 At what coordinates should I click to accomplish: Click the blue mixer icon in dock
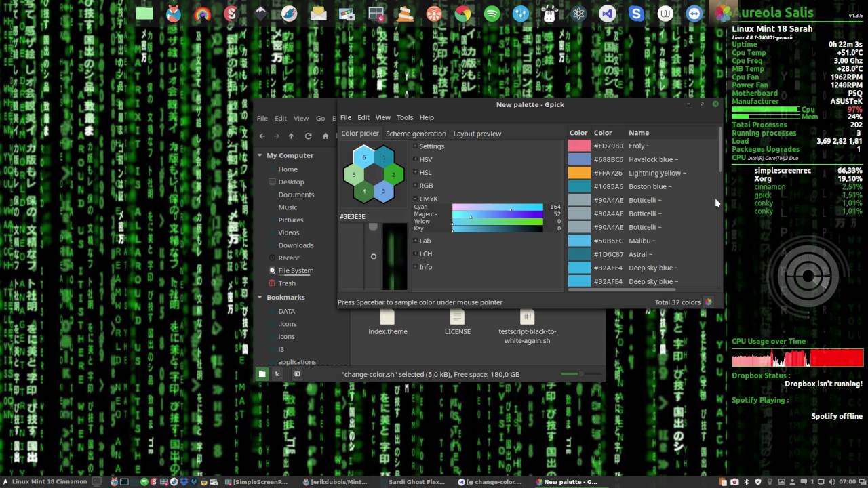[521, 14]
